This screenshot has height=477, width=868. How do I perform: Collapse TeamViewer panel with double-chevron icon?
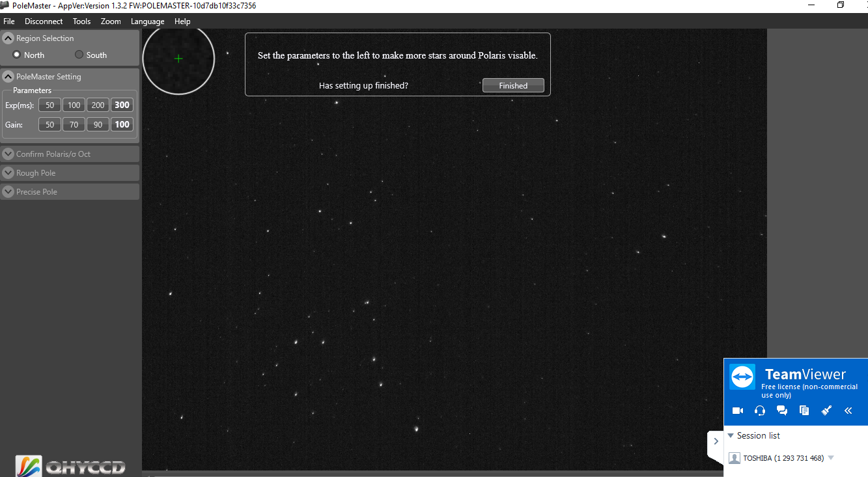848,411
